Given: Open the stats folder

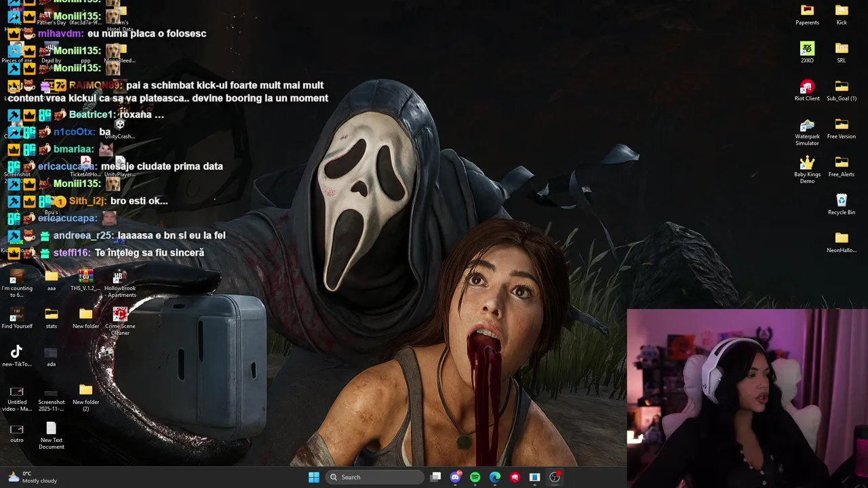Looking at the screenshot, I should pos(52,318).
